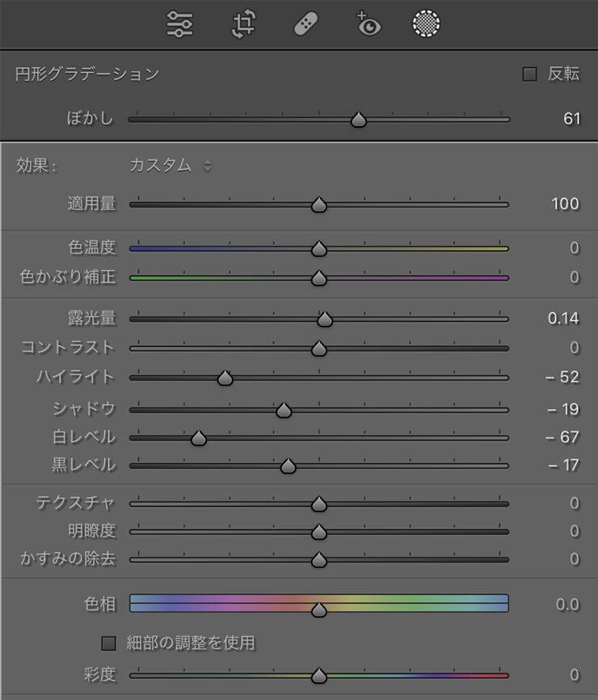Click the ハイライト label text
The image size is (598, 700).
tap(75, 377)
